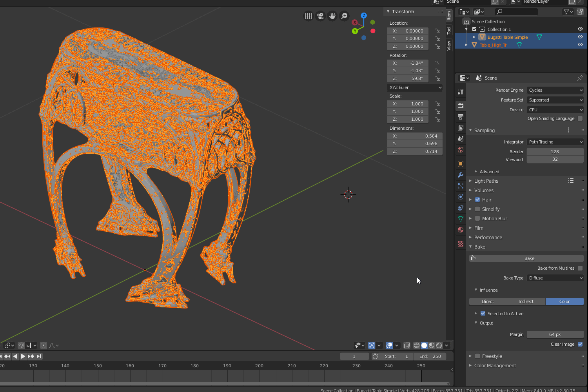Open the Texture properties checker tab

pyautogui.click(x=461, y=244)
